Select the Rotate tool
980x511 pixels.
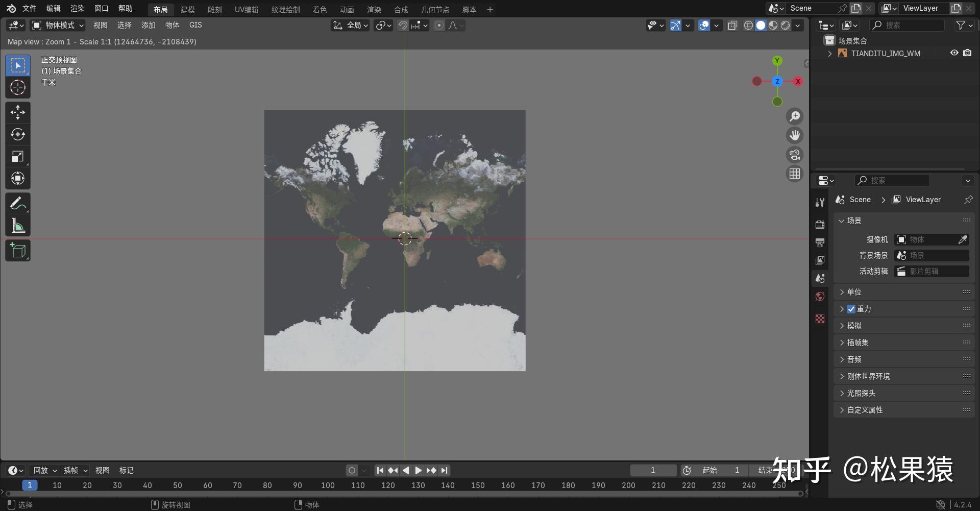(x=18, y=134)
